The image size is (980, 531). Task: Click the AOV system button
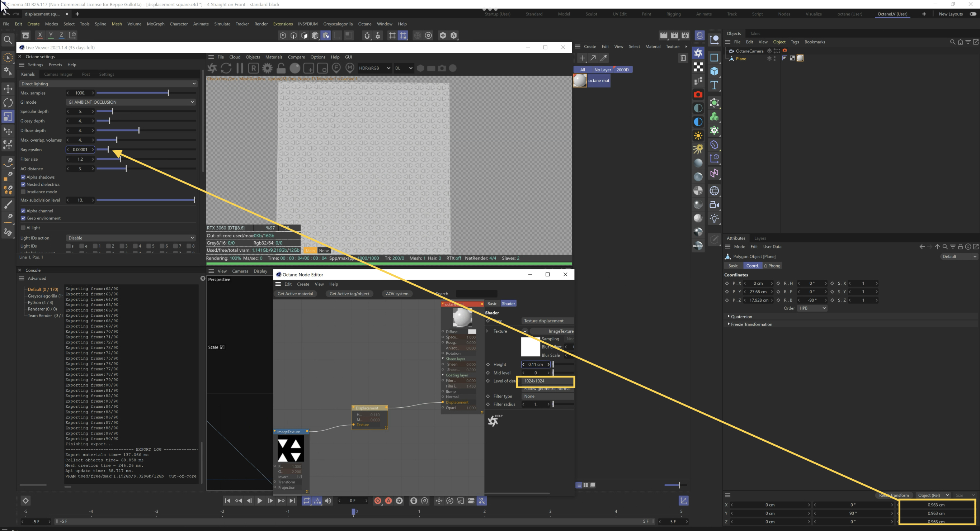(x=397, y=294)
